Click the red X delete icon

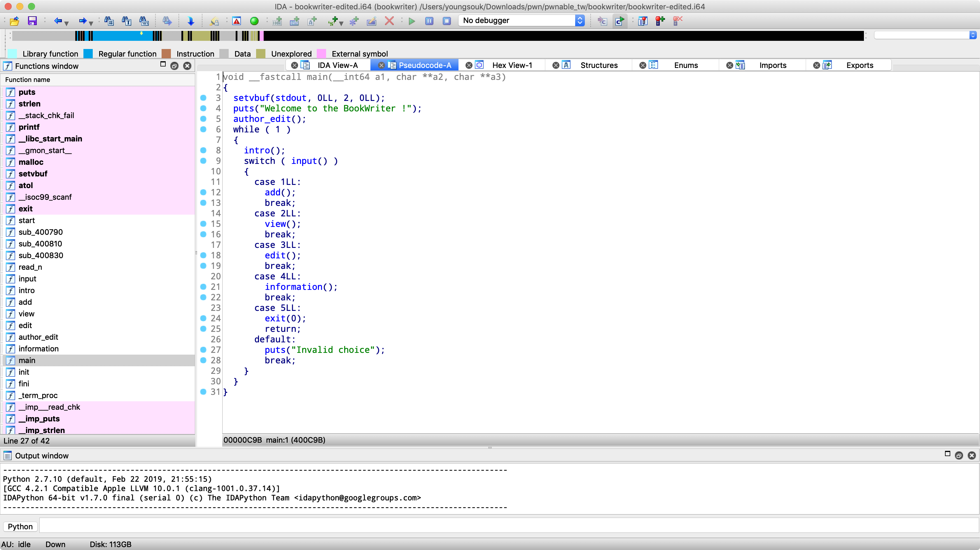[389, 21]
